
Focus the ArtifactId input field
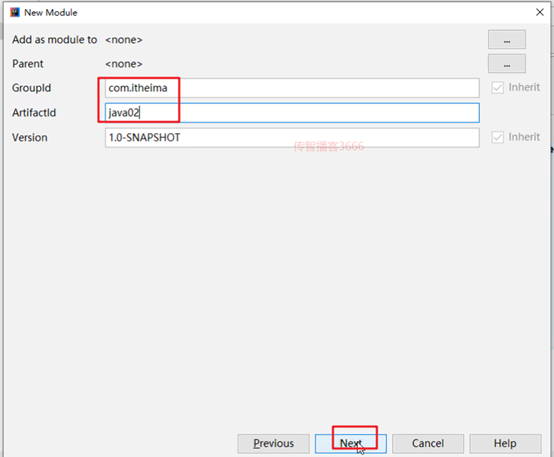click(x=292, y=113)
